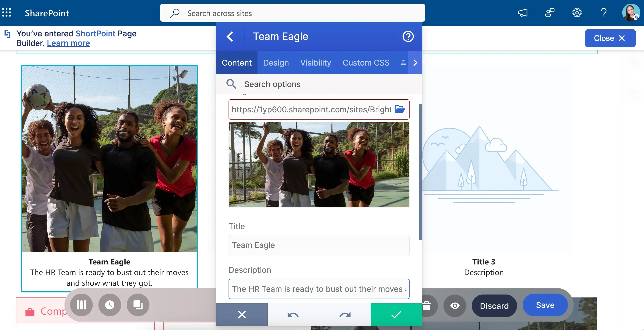Open the SharePoint app launcher grid
644x330 pixels.
(x=7, y=12)
